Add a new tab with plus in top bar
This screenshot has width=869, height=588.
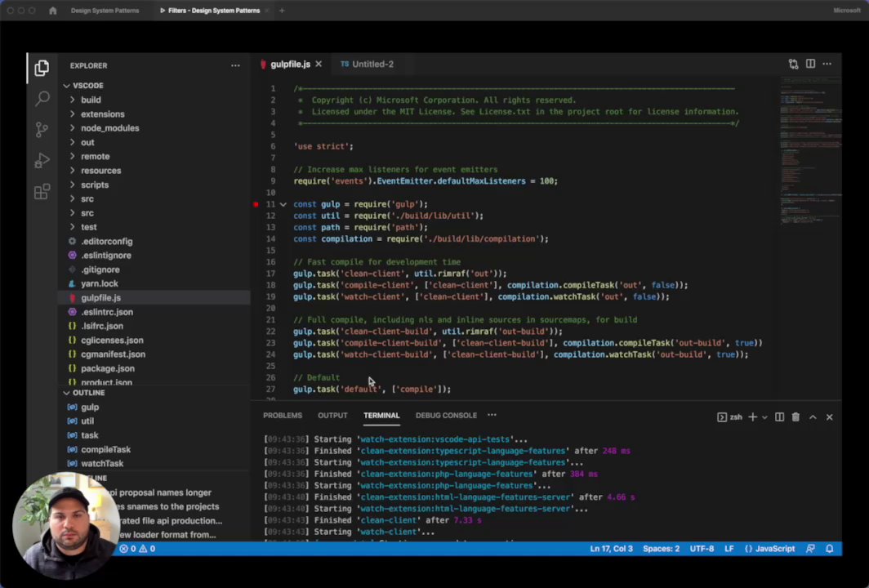(282, 11)
